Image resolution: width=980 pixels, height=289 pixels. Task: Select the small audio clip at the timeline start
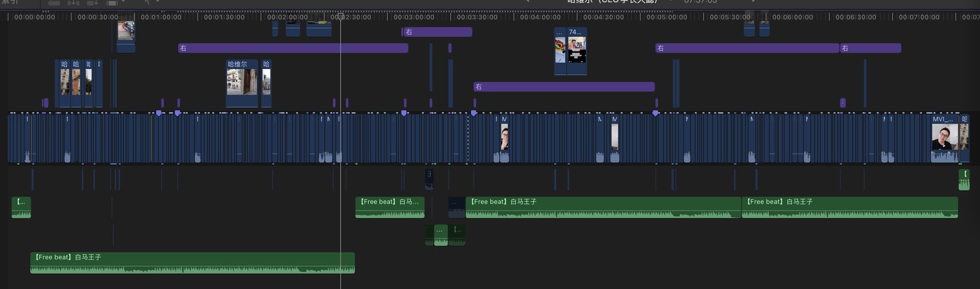tap(21, 207)
